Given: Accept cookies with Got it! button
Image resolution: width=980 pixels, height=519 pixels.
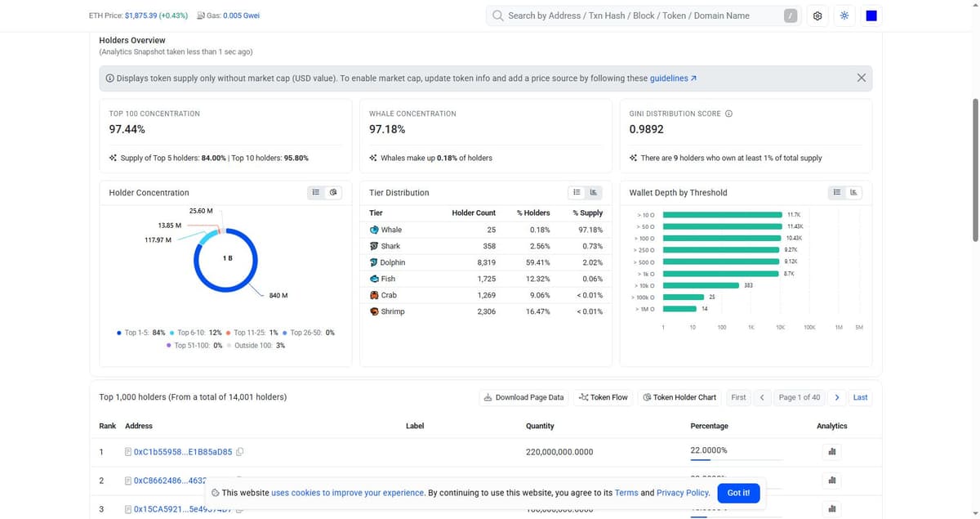Looking at the screenshot, I should click(x=738, y=493).
